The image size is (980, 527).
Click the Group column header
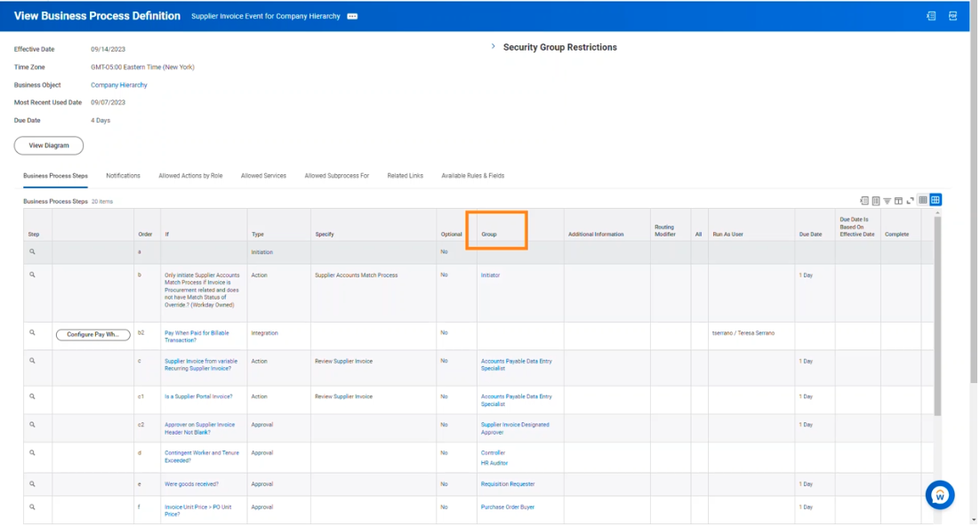pyautogui.click(x=489, y=235)
